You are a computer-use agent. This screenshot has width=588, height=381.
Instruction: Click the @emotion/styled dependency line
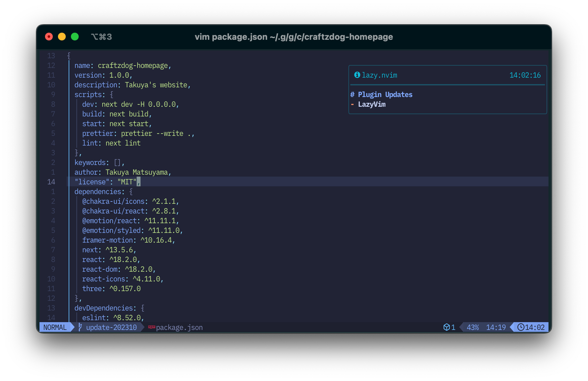coord(132,230)
